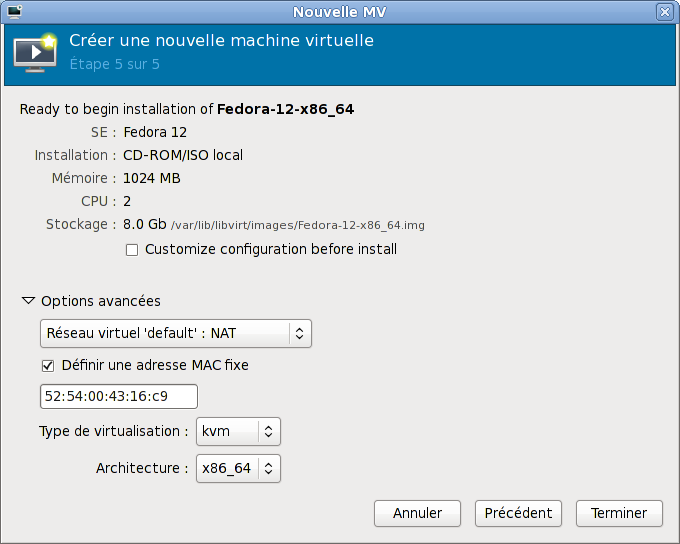This screenshot has width=680, height=544.
Task: Open the Réseau virtuel 'default' NAT dropdown
Action: pos(175,333)
